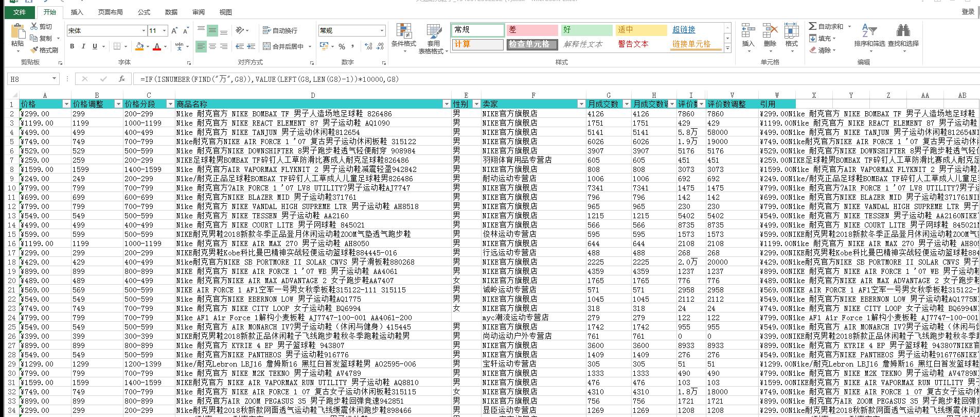Apply percent style formatting

pyautogui.click(x=342, y=46)
